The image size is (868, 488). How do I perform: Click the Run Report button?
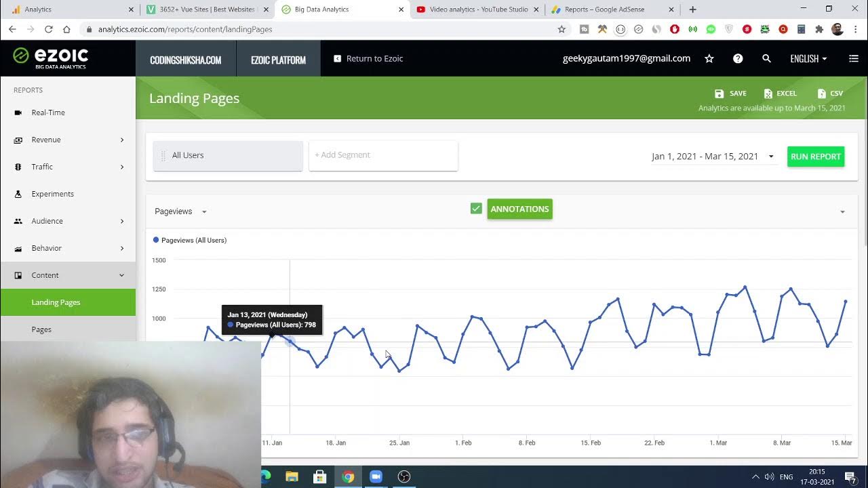[x=815, y=157]
